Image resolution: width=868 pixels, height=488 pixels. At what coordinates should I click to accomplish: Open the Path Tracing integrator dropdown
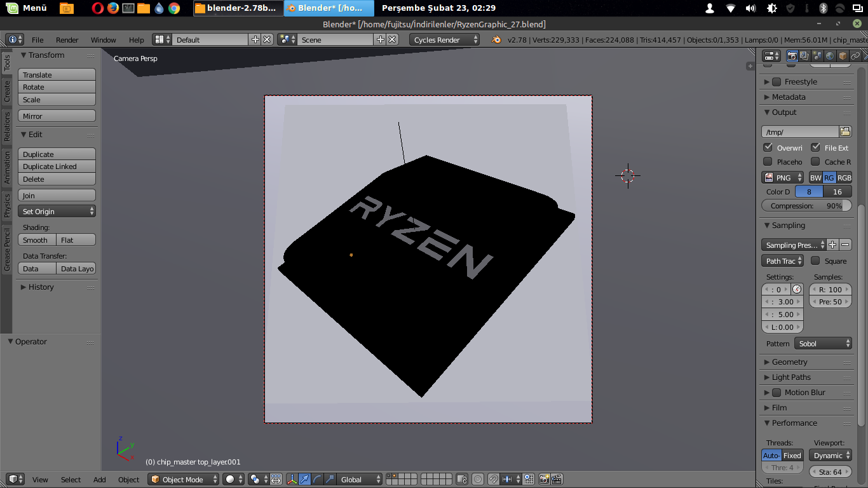pyautogui.click(x=783, y=261)
